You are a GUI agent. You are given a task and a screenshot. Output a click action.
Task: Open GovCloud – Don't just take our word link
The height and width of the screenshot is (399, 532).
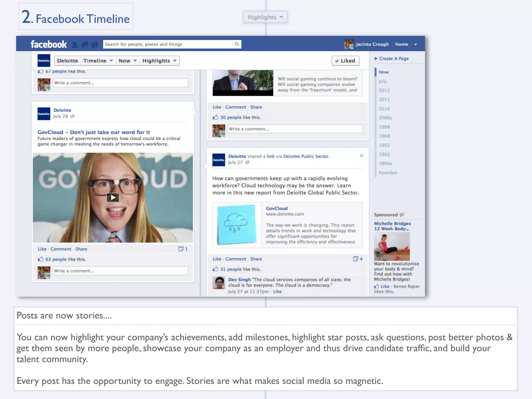coord(94,132)
